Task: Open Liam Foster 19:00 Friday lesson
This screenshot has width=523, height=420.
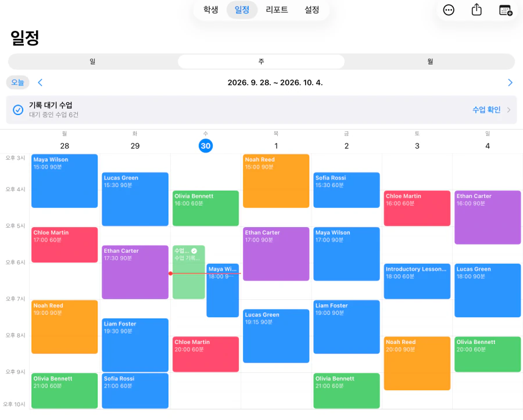Action: pyautogui.click(x=346, y=327)
